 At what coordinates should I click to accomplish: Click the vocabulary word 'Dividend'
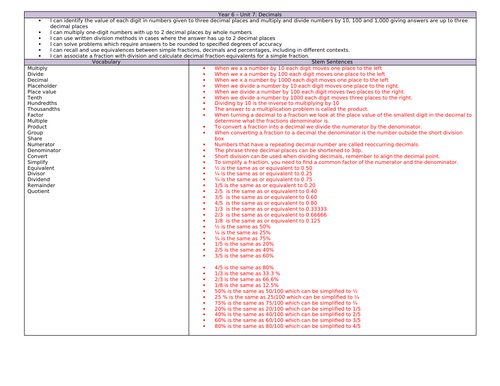pos(39,180)
